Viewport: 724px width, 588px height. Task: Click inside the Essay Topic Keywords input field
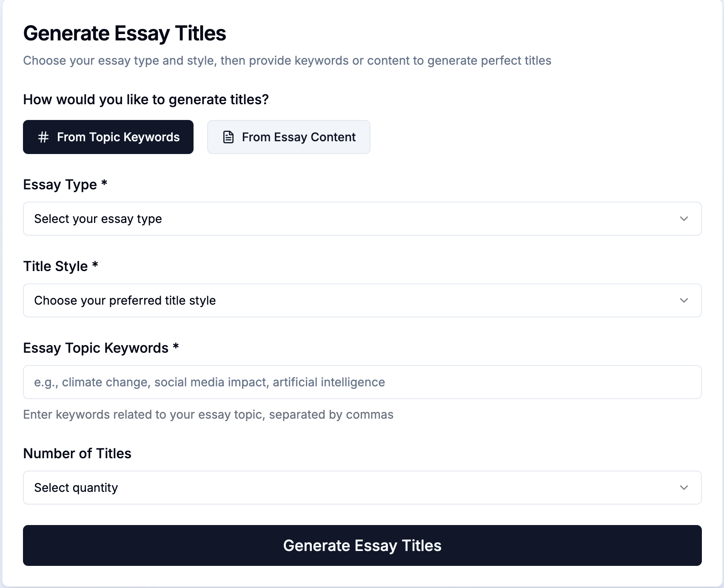362,382
